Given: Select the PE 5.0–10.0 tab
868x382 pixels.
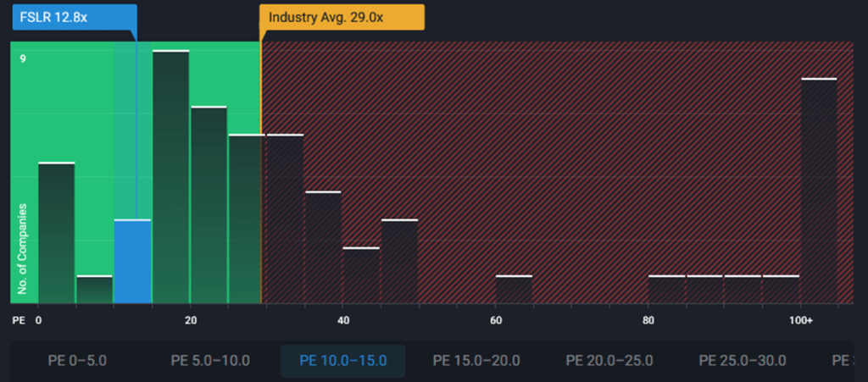Looking at the screenshot, I should click(x=210, y=361).
